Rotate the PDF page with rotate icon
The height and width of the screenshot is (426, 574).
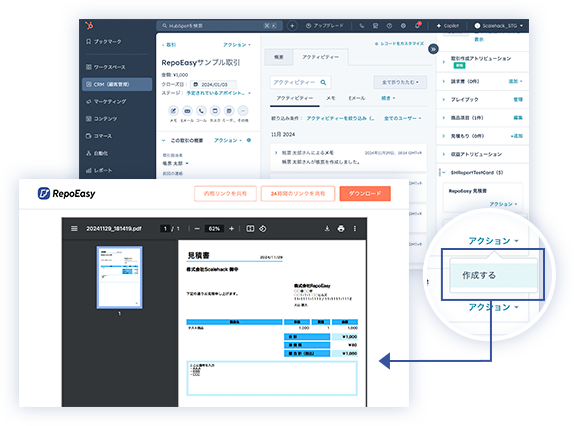(x=262, y=229)
